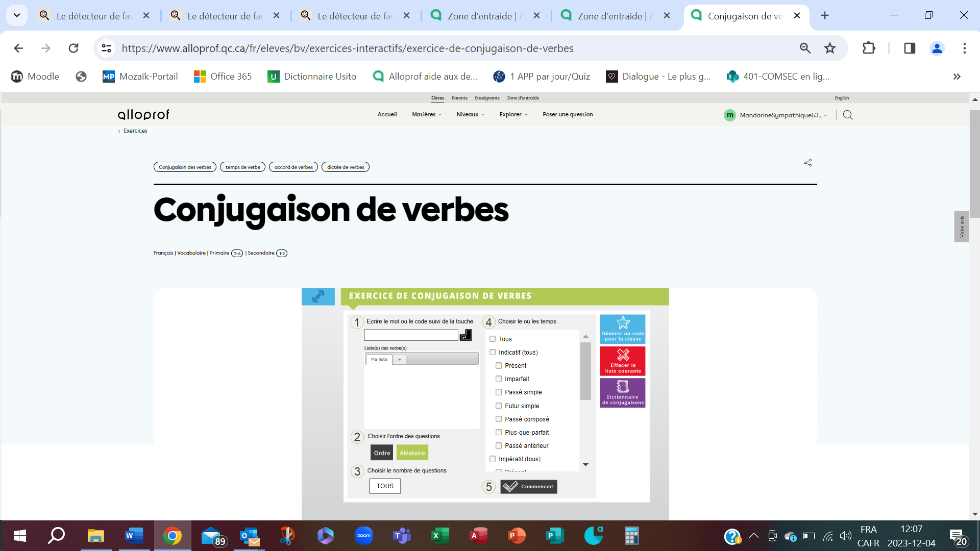Open the Alloprof site search magnifier
This screenshot has height=551, width=980.
848,115
